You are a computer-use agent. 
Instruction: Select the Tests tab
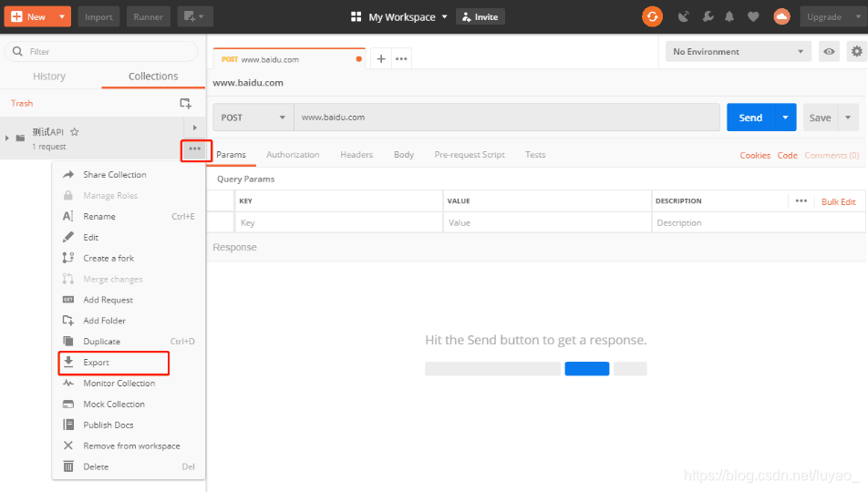click(x=535, y=155)
